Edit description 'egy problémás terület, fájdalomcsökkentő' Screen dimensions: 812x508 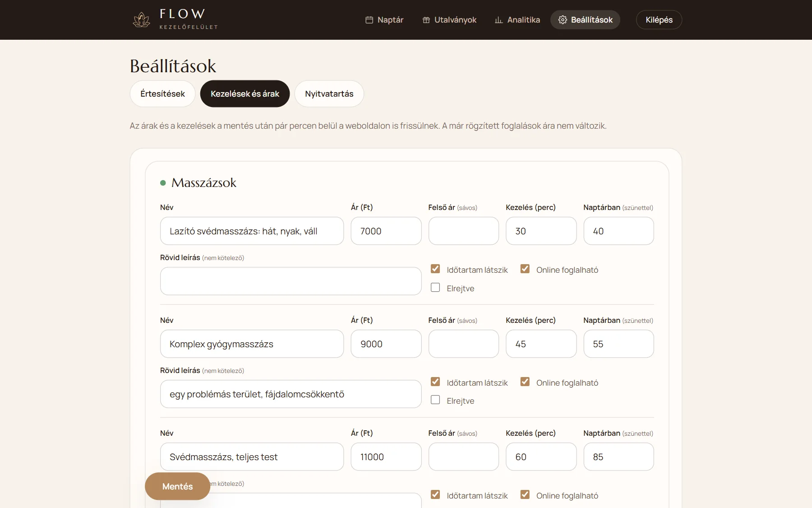coord(291,394)
